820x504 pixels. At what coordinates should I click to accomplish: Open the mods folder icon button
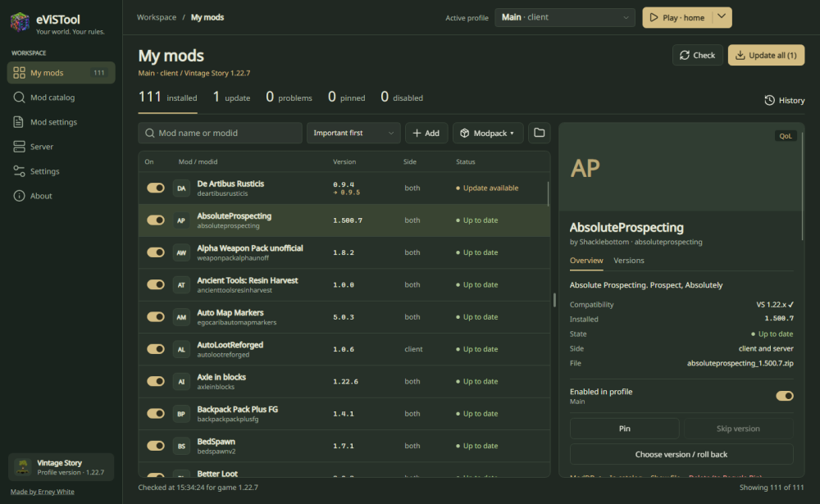(540, 133)
